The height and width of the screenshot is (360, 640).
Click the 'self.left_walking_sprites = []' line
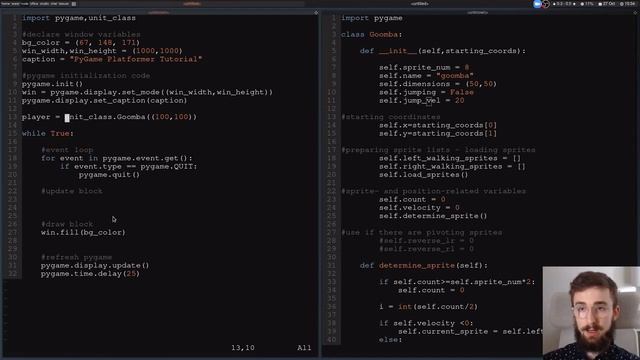[x=450, y=158]
